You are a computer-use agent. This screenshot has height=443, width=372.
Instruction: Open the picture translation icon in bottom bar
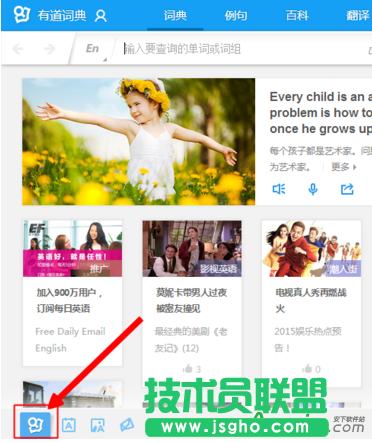click(x=98, y=425)
